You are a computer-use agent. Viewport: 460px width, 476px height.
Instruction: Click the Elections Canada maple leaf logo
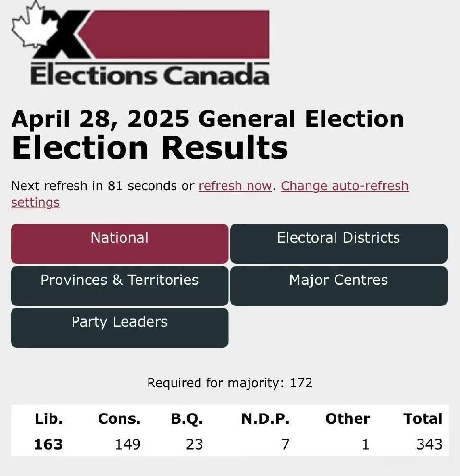[x=29, y=24]
